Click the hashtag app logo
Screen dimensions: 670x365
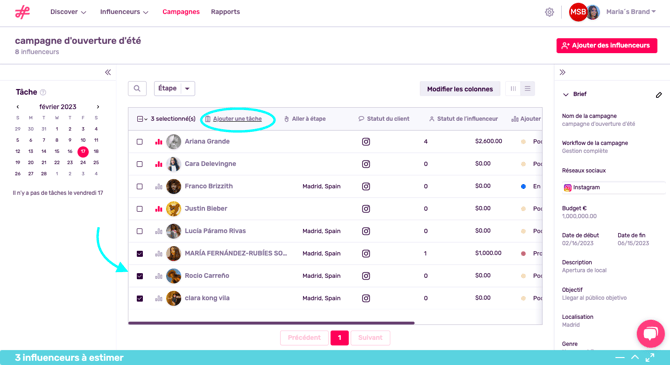pyautogui.click(x=22, y=12)
